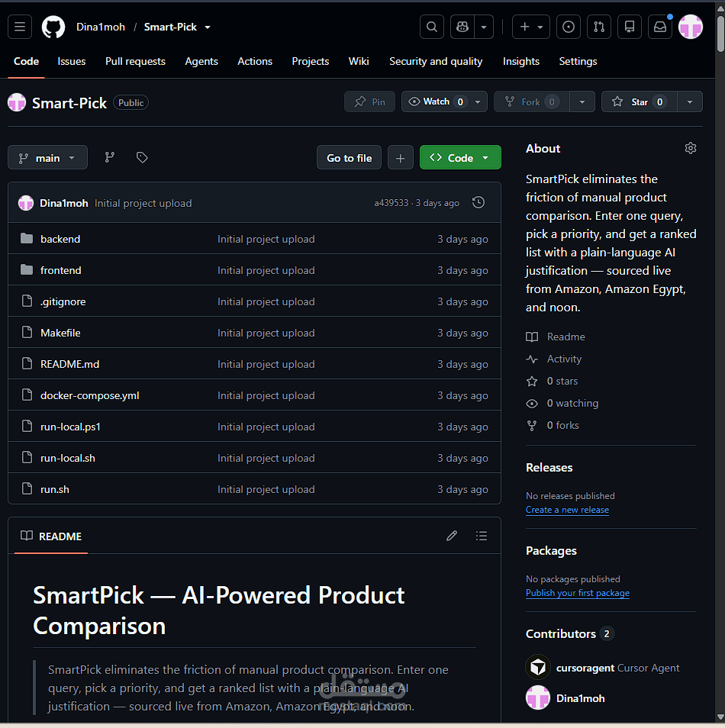The height and width of the screenshot is (728, 725).
Task: Open the tags icon beside branches
Action: pos(142,157)
